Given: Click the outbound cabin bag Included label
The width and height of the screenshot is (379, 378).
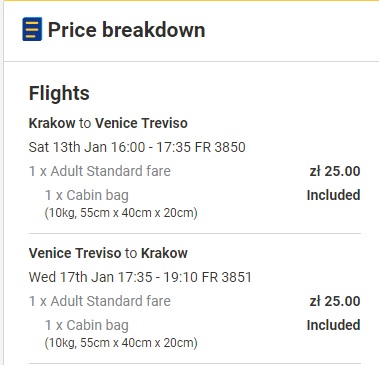Looking at the screenshot, I should pyautogui.click(x=333, y=195).
